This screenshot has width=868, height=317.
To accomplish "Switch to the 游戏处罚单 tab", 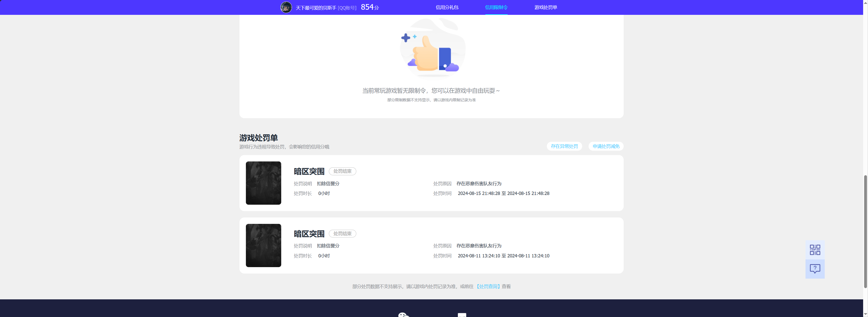I will tap(546, 7).
